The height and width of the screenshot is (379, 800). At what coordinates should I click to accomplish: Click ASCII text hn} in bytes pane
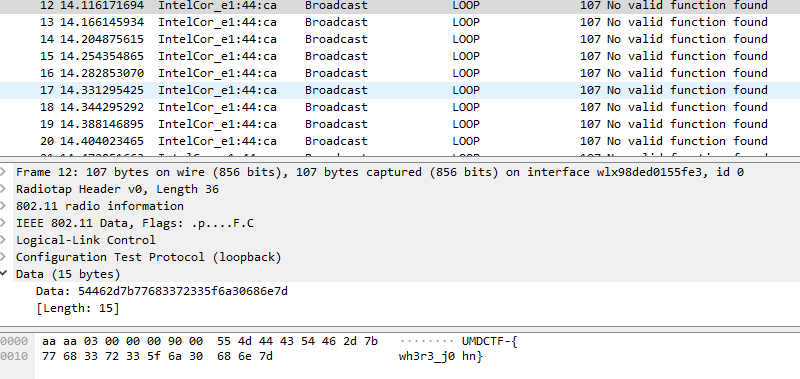tap(472, 356)
